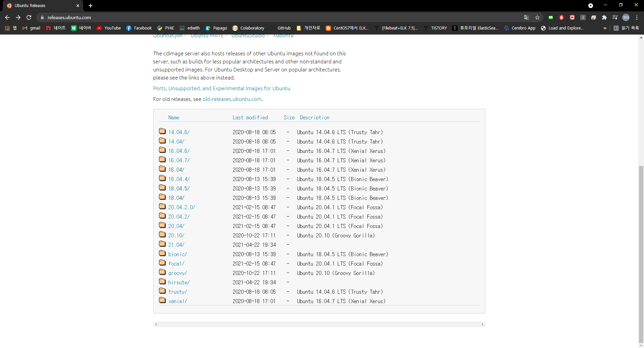The image size is (644, 348).
Task: Sort the listing by Name column
Action: [x=174, y=118]
